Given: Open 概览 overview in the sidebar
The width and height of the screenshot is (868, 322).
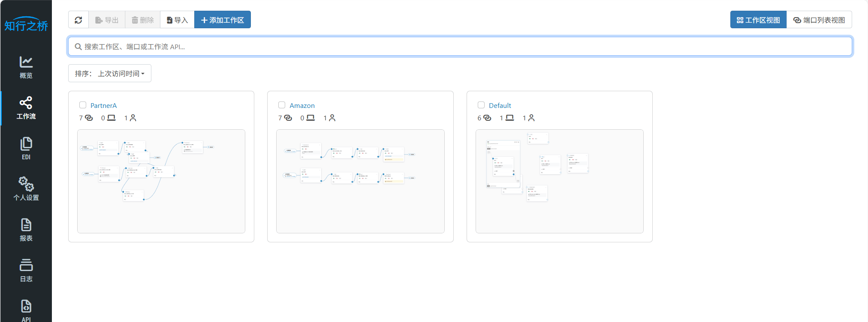Looking at the screenshot, I should [x=26, y=67].
